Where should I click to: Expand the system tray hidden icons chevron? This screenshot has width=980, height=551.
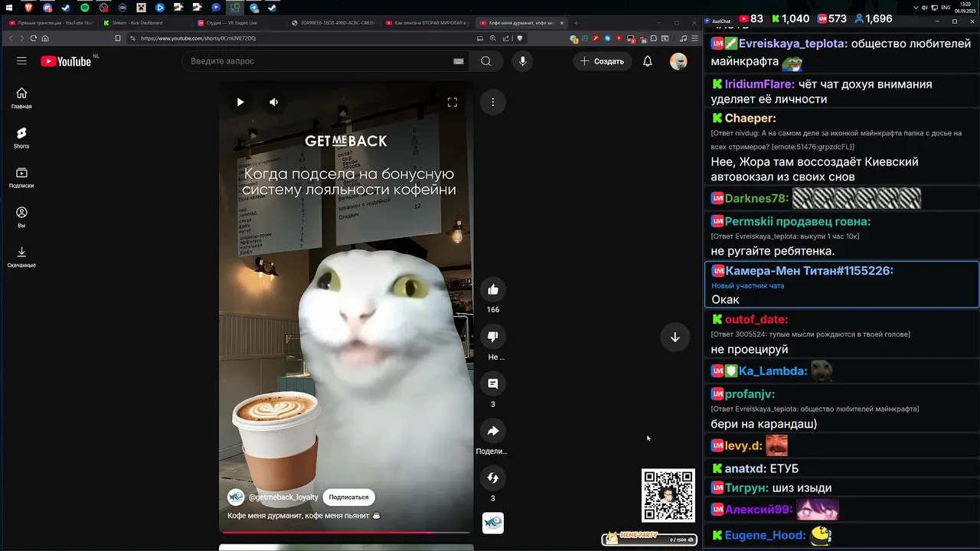(x=916, y=8)
